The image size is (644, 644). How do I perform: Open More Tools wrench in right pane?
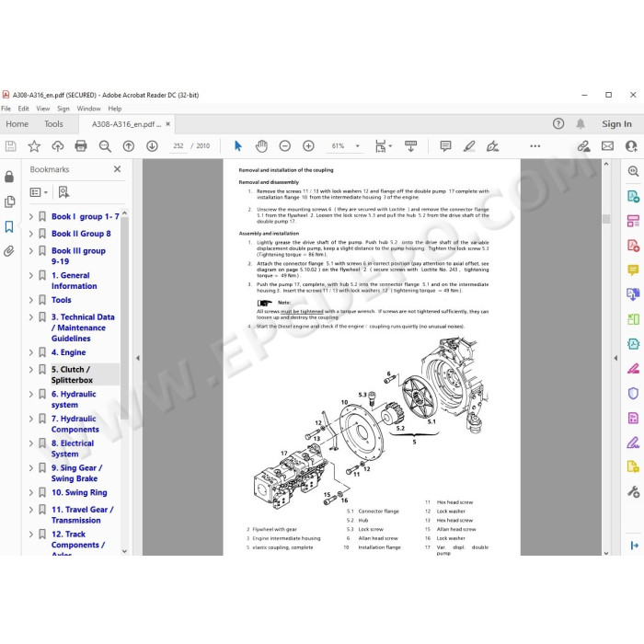point(633,491)
